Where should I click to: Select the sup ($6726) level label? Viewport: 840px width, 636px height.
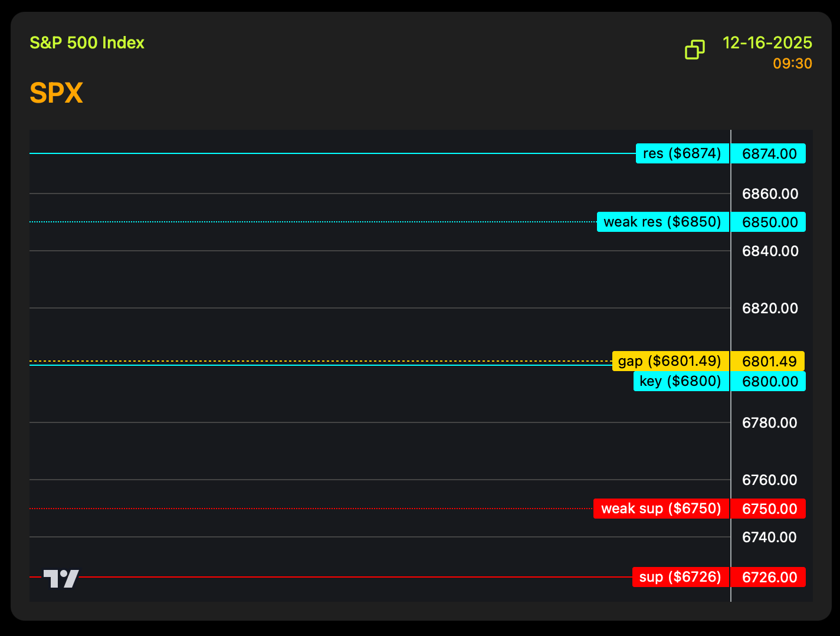coord(680,578)
